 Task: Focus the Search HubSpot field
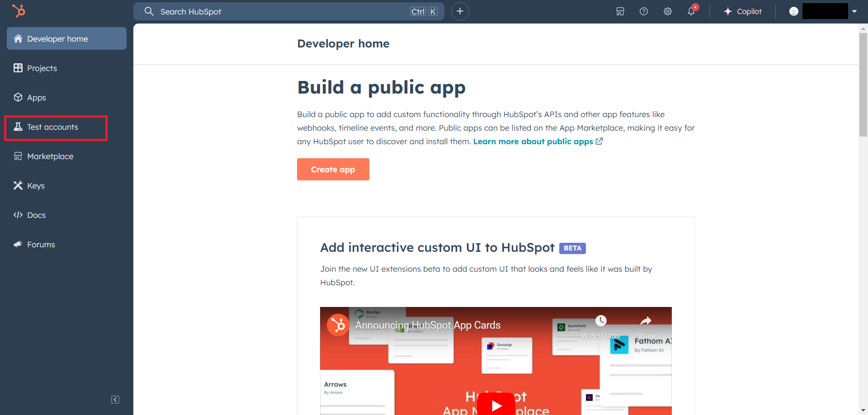288,11
